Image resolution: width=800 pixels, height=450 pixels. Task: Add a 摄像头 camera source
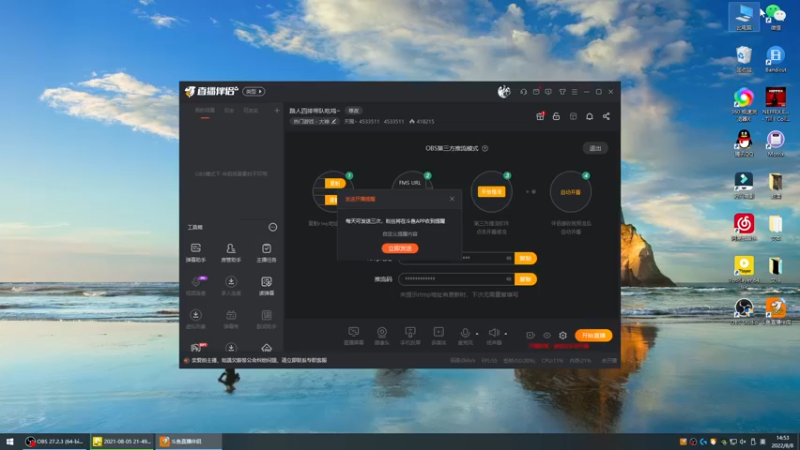pyautogui.click(x=382, y=336)
